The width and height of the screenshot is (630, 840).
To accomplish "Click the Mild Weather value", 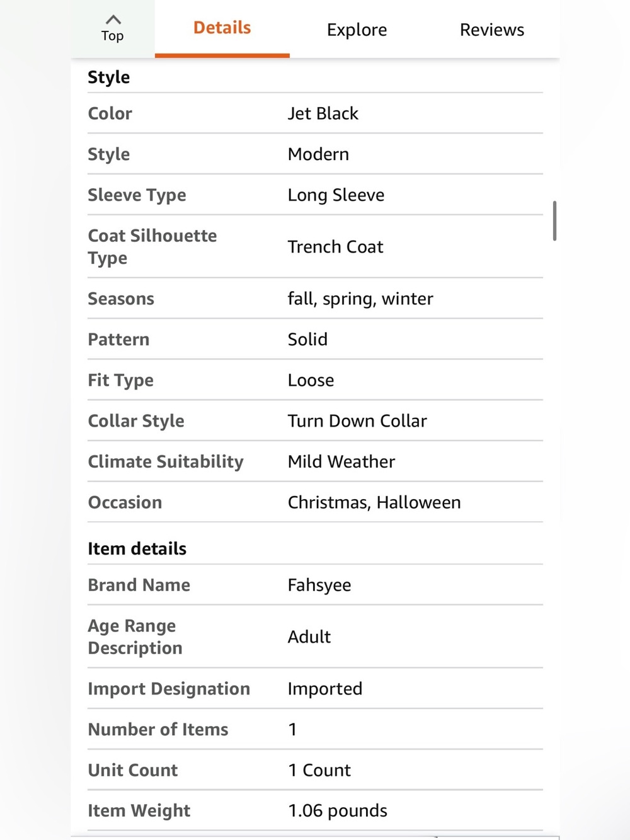I will 341,462.
